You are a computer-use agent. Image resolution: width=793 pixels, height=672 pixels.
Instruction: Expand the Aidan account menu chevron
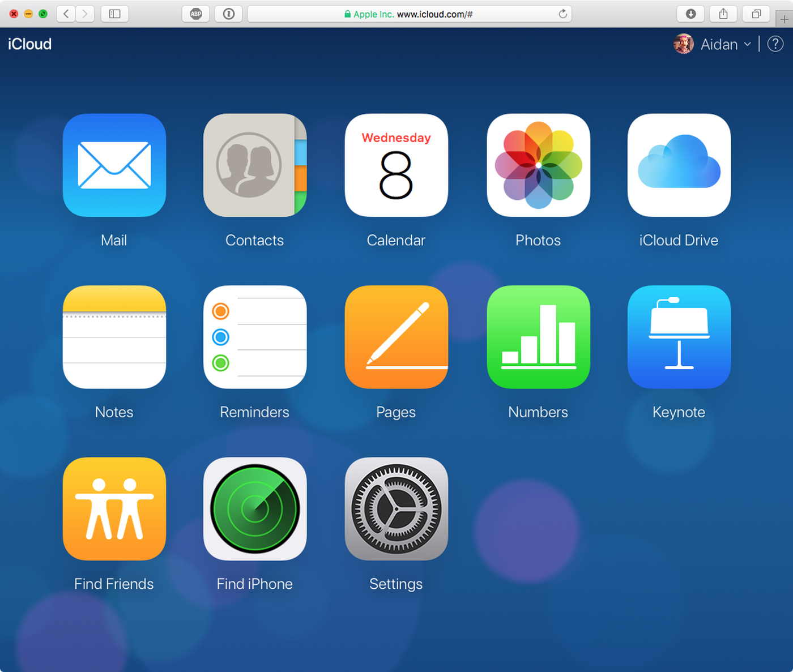[747, 44]
